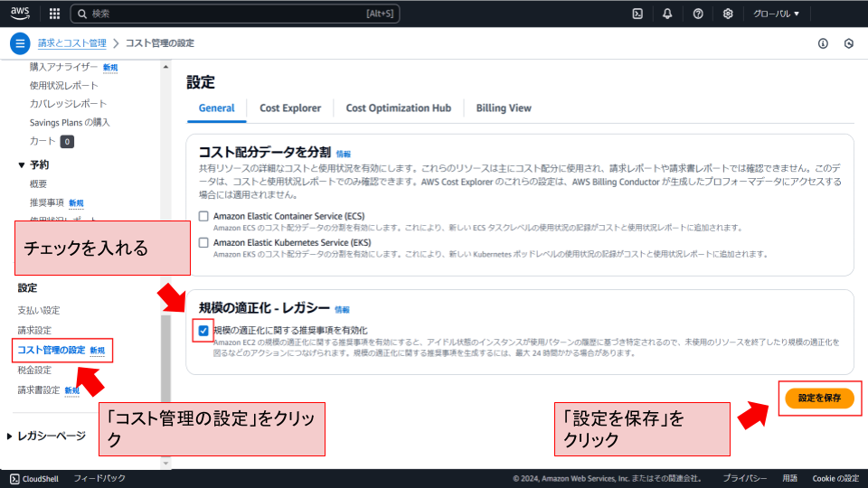
Task: Open 請求とコスト管理 breadcrumb link
Action: pos(72,43)
